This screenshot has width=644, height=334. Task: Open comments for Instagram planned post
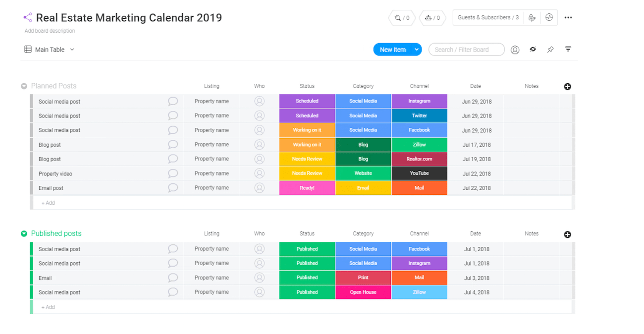click(x=173, y=101)
